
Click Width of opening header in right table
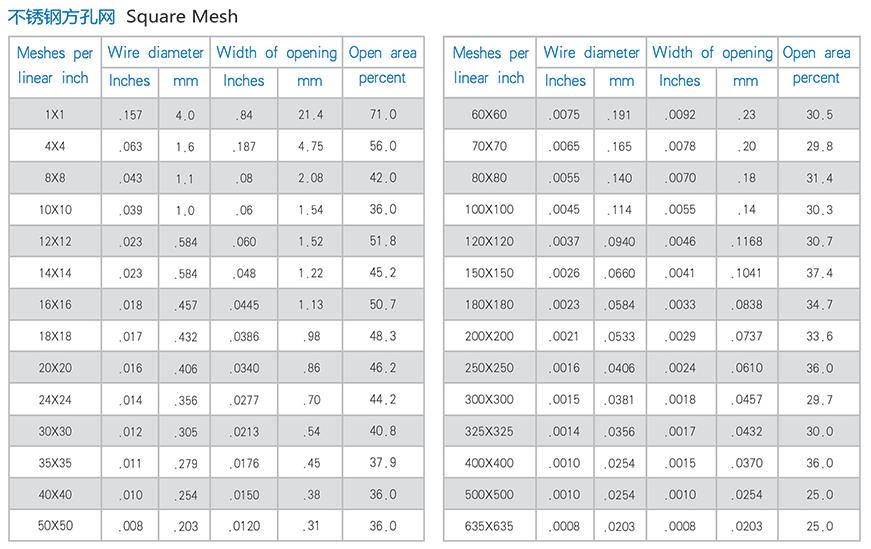712,53
